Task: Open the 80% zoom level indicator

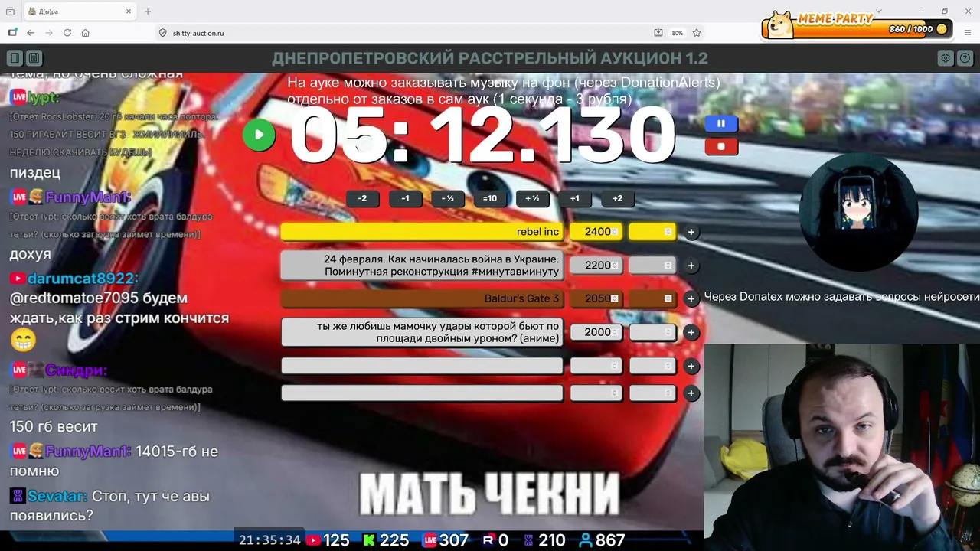Action: [x=677, y=33]
